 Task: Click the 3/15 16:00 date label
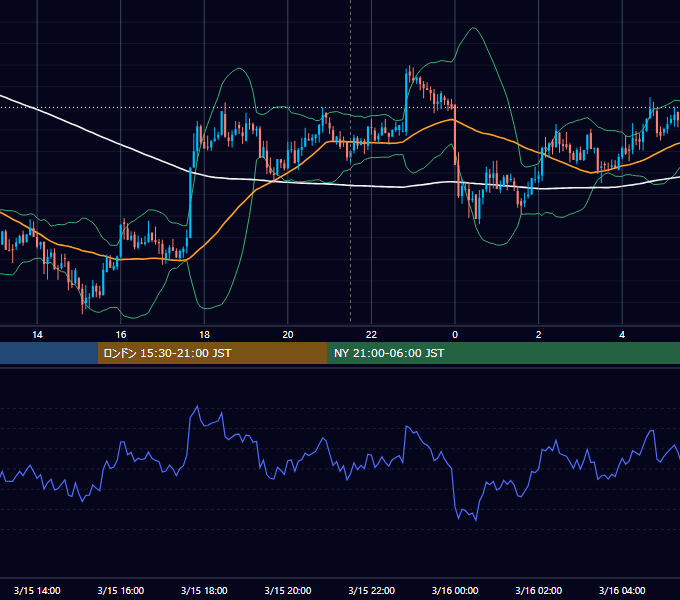coord(121,590)
